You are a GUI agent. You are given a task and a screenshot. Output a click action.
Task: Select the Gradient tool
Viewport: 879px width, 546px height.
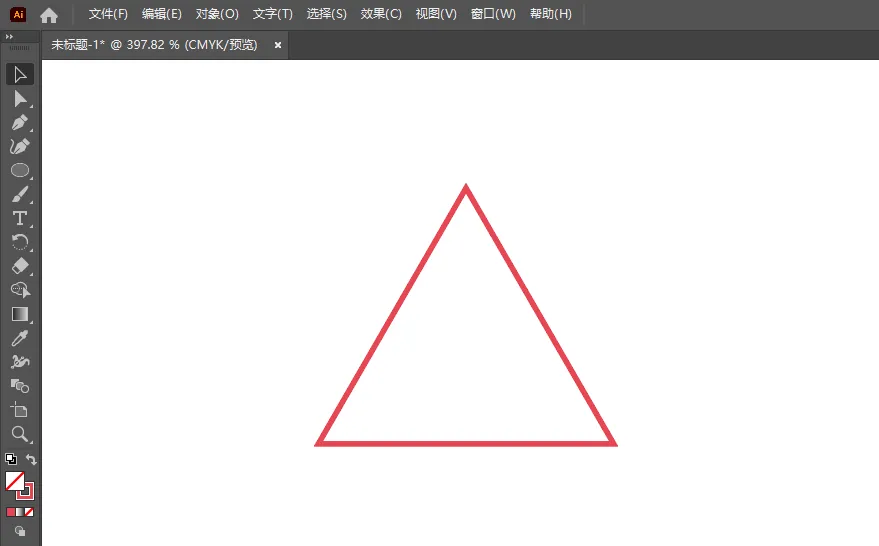[x=20, y=314]
